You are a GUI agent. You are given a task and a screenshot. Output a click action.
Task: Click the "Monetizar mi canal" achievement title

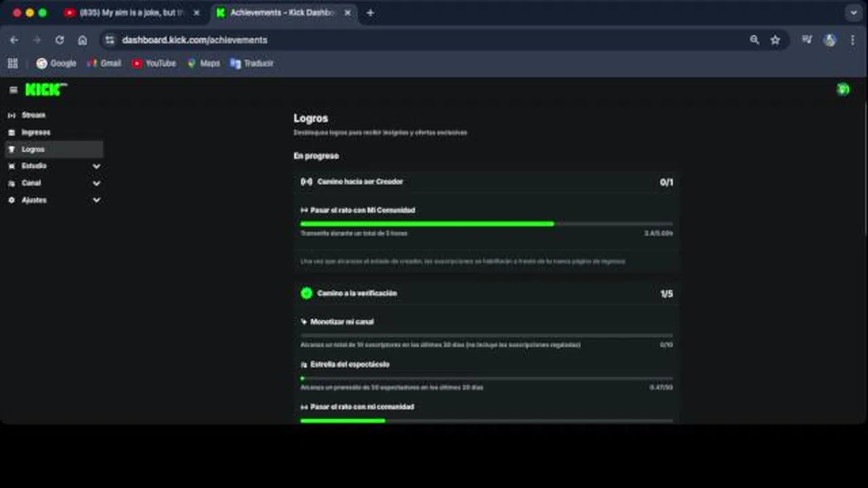click(342, 322)
